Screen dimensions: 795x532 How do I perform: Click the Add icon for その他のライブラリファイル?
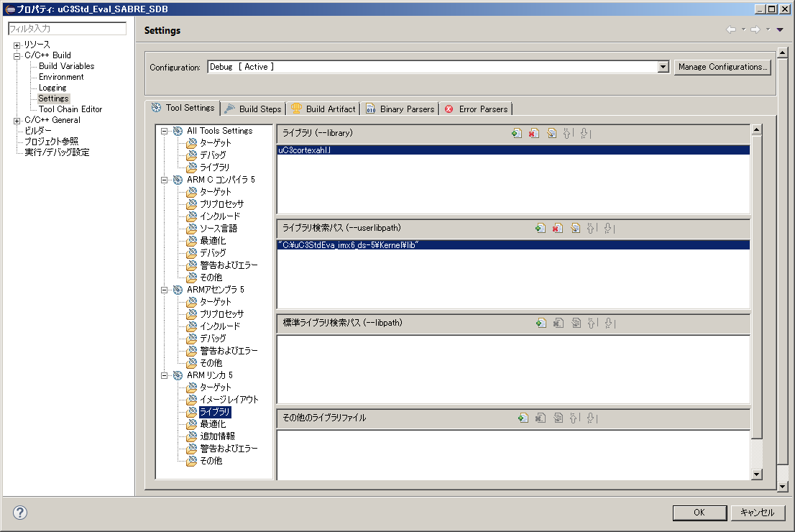(x=523, y=418)
